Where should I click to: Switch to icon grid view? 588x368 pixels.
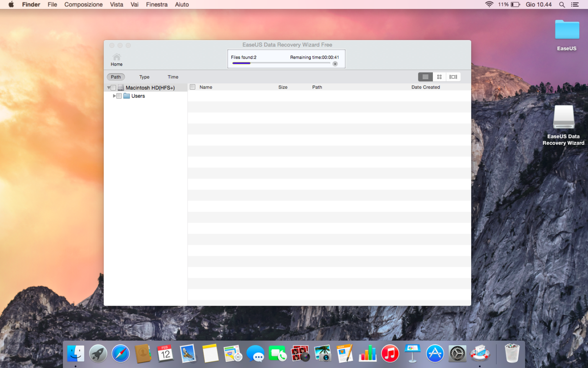pos(439,77)
